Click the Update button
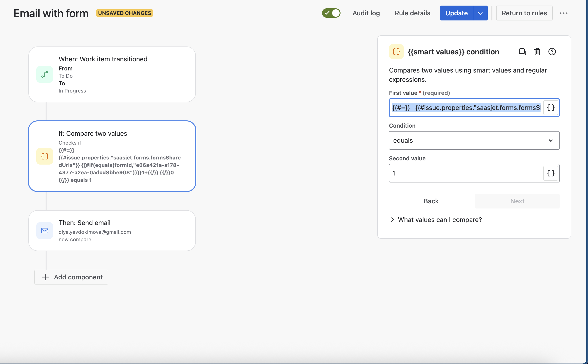 456,13
